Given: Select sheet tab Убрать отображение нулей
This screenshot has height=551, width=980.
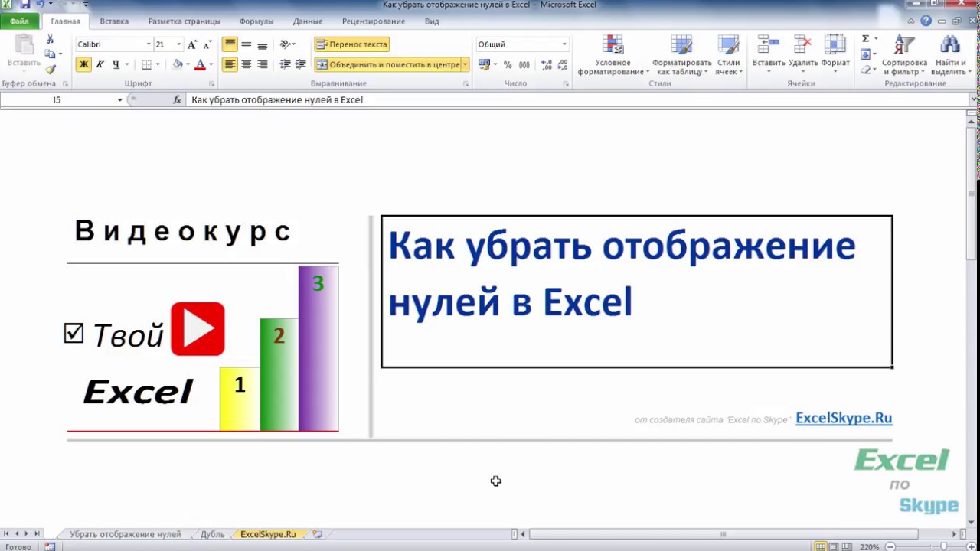Looking at the screenshot, I should [126, 534].
